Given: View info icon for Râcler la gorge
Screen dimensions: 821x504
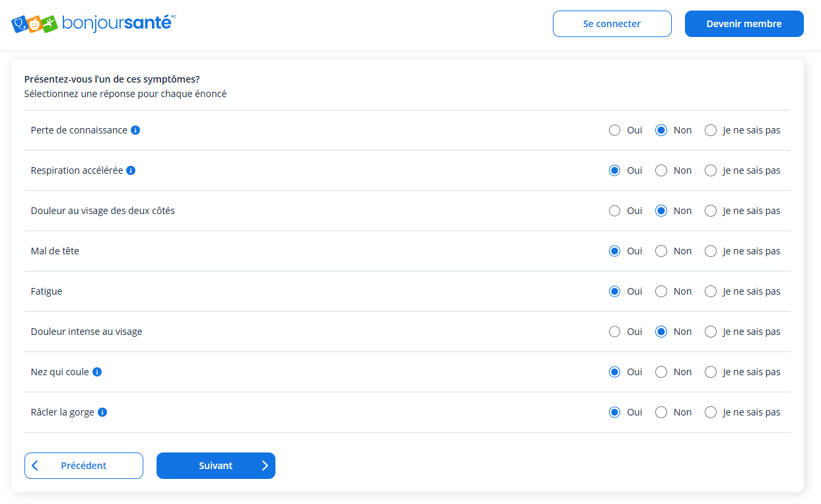Looking at the screenshot, I should click(x=102, y=412).
